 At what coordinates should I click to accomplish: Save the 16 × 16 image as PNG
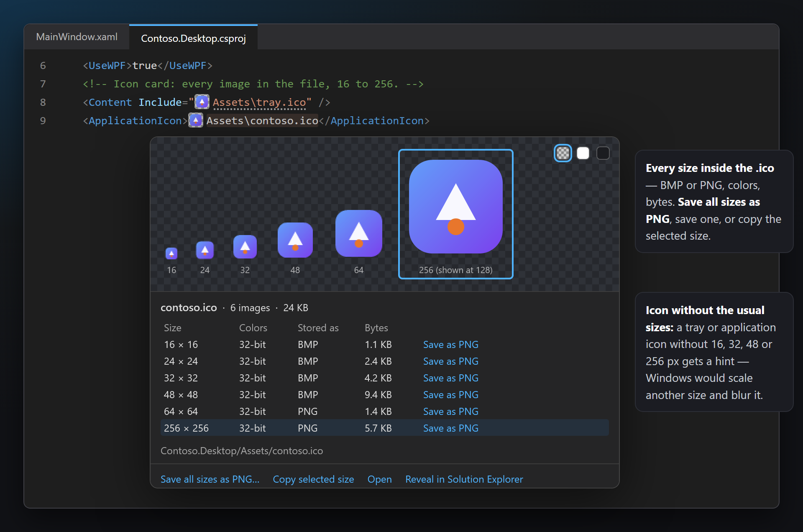(450, 345)
